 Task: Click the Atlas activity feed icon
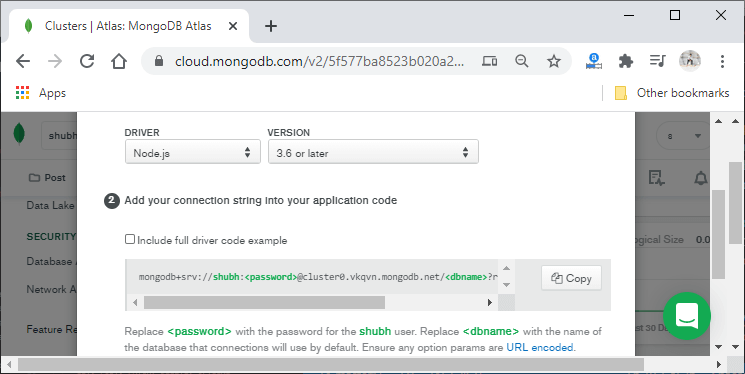[x=657, y=178]
